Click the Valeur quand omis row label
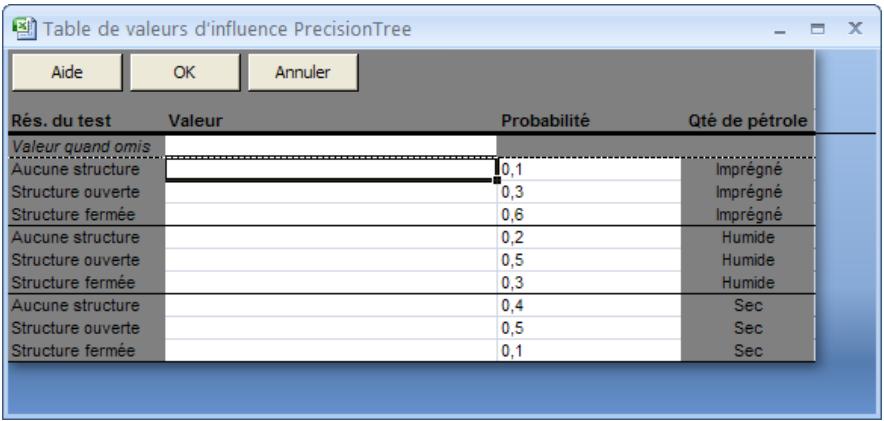Screen dimensions: 884x421 pyautogui.click(x=81, y=147)
